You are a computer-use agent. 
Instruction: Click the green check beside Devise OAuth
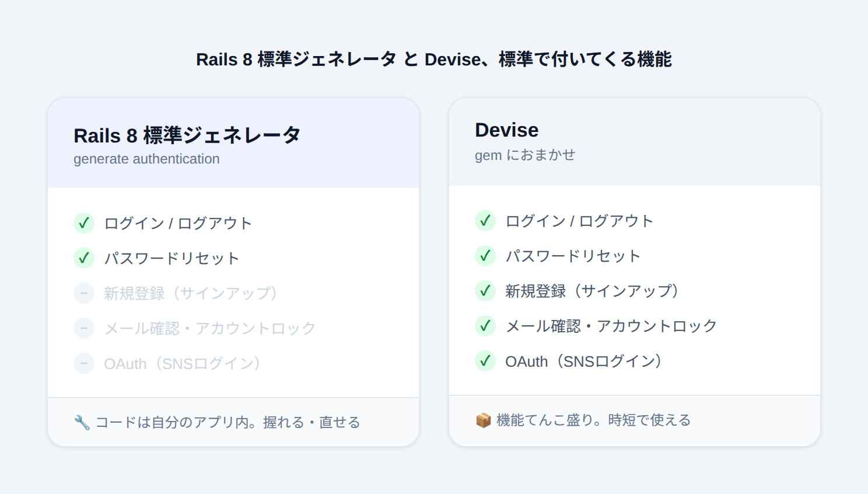pyautogui.click(x=485, y=361)
